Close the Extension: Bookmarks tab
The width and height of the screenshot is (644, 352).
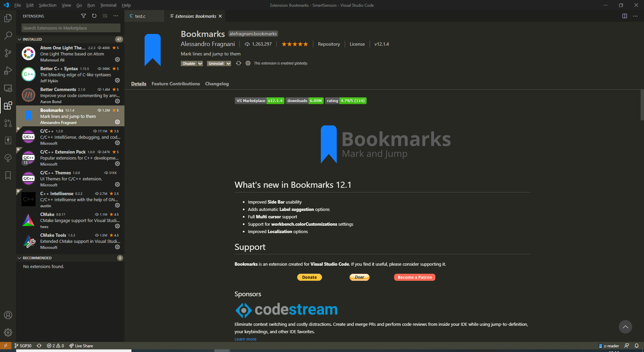click(220, 16)
